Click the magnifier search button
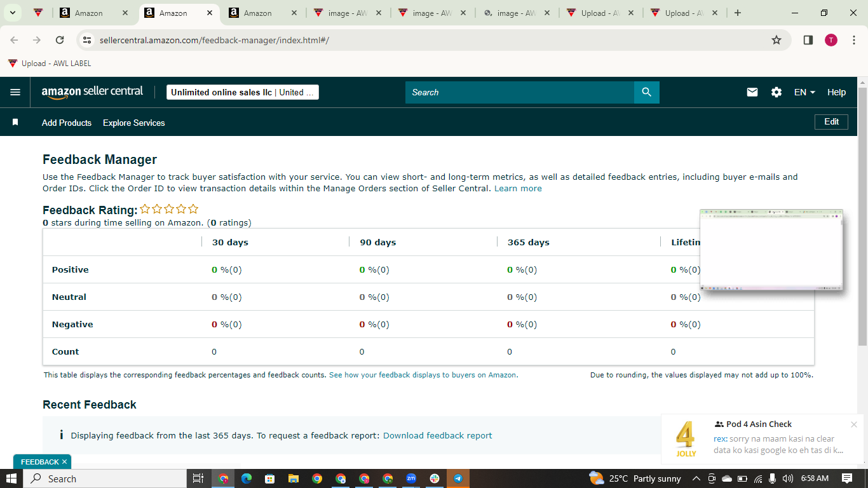 coord(647,92)
